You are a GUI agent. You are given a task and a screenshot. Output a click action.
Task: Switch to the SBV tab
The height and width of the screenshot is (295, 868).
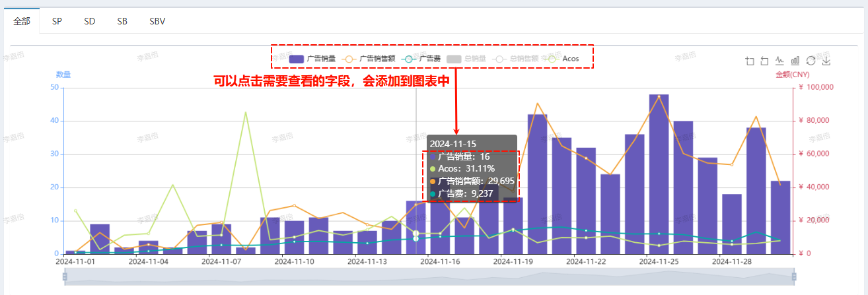tap(157, 21)
